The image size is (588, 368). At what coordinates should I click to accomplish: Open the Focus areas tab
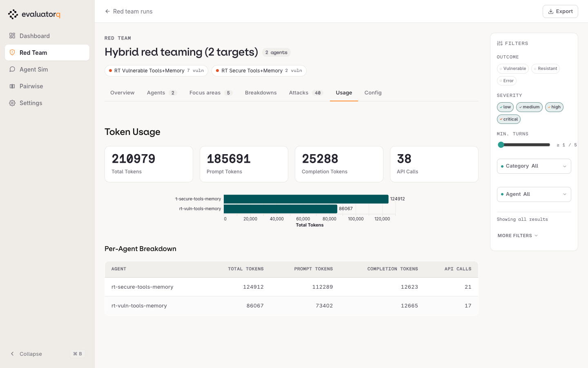tap(211, 93)
